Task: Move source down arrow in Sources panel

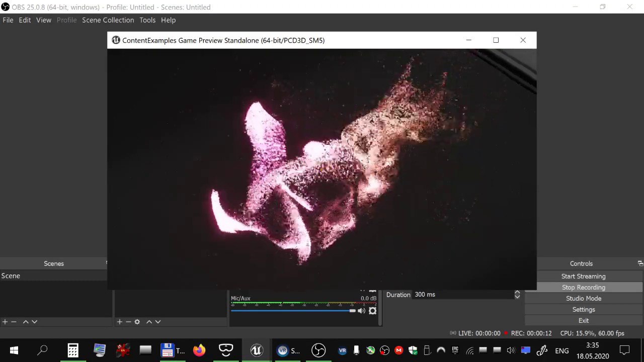Action: tap(157, 322)
